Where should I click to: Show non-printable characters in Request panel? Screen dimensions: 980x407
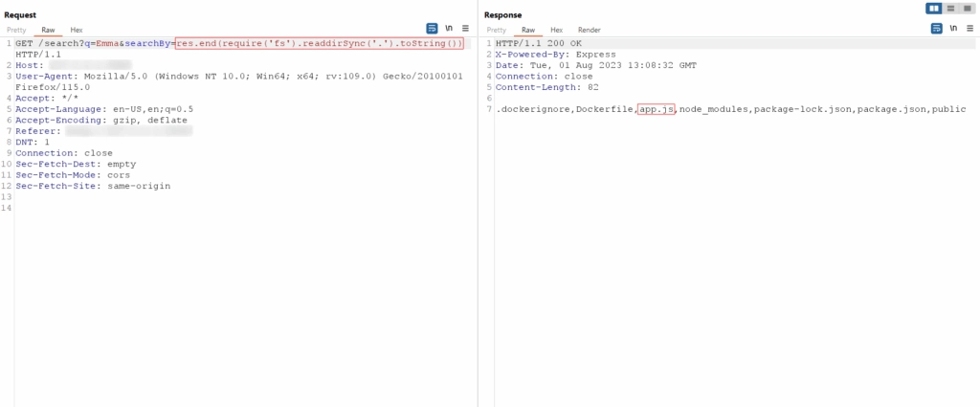tap(448, 29)
